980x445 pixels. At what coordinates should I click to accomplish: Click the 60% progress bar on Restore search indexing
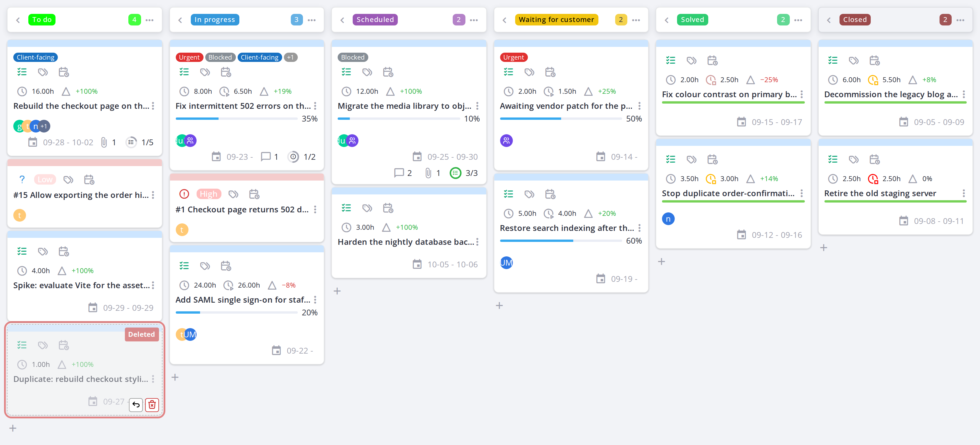pos(561,240)
